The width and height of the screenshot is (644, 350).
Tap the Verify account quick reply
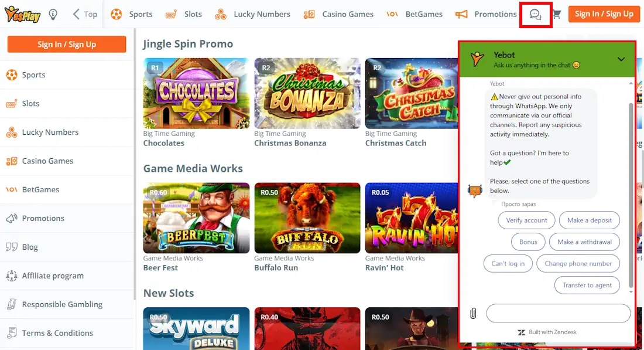point(526,220)
